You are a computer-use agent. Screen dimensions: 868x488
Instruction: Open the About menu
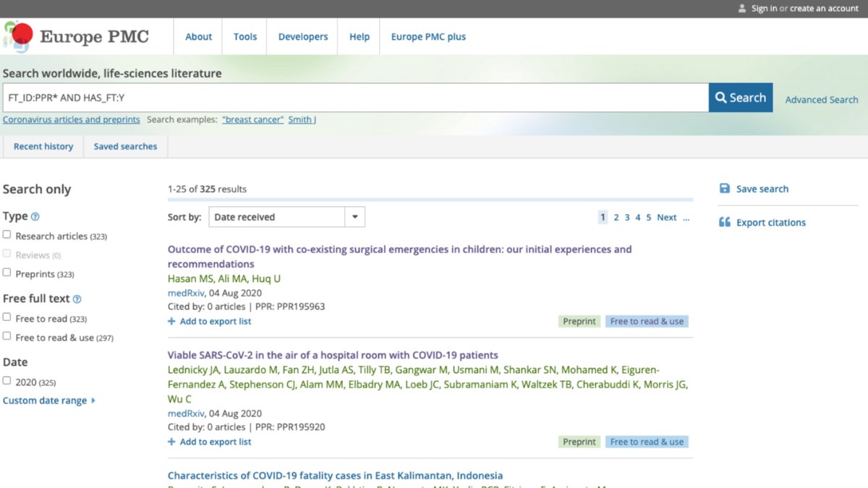coord(198,37)
